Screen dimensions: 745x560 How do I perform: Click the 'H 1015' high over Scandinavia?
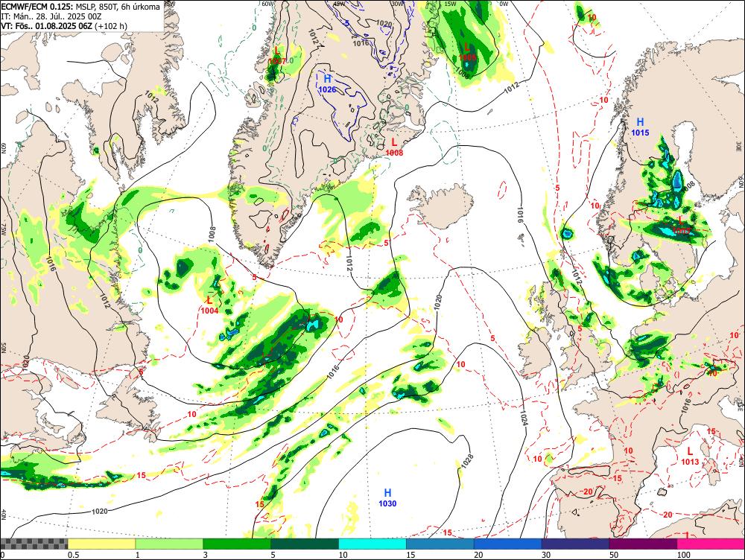coord(640,127)
